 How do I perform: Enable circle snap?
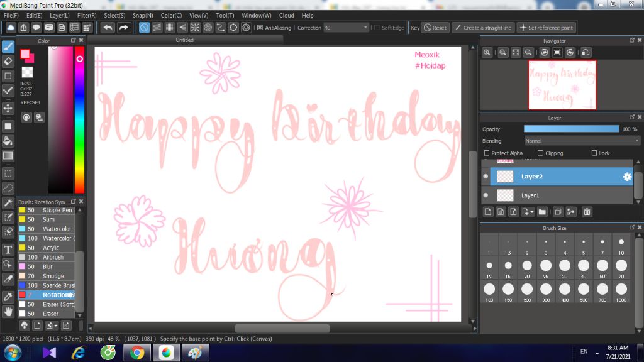pos(208,28)
